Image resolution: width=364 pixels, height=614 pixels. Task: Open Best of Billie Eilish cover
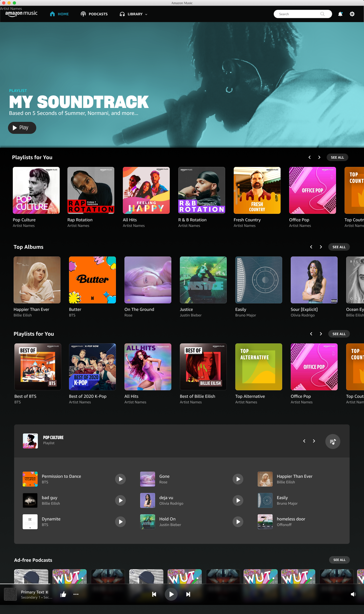click(x=203, y=367)
